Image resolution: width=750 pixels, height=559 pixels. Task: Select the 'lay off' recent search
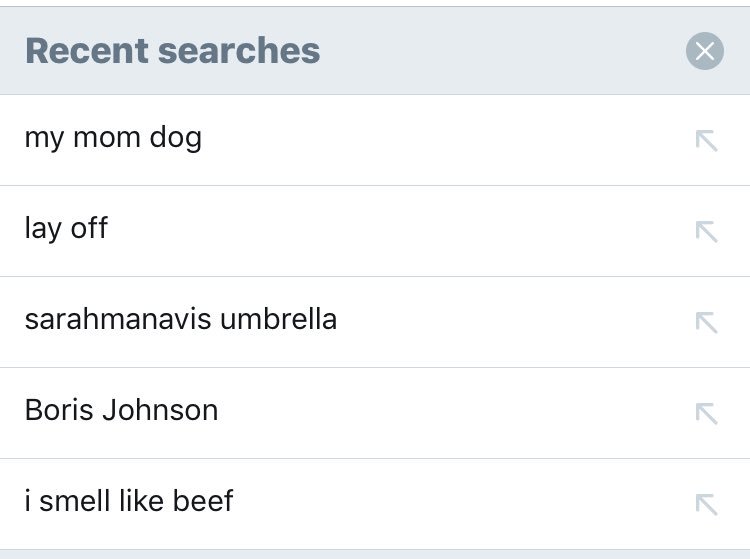pyautogui.click(x=66, y=229)
